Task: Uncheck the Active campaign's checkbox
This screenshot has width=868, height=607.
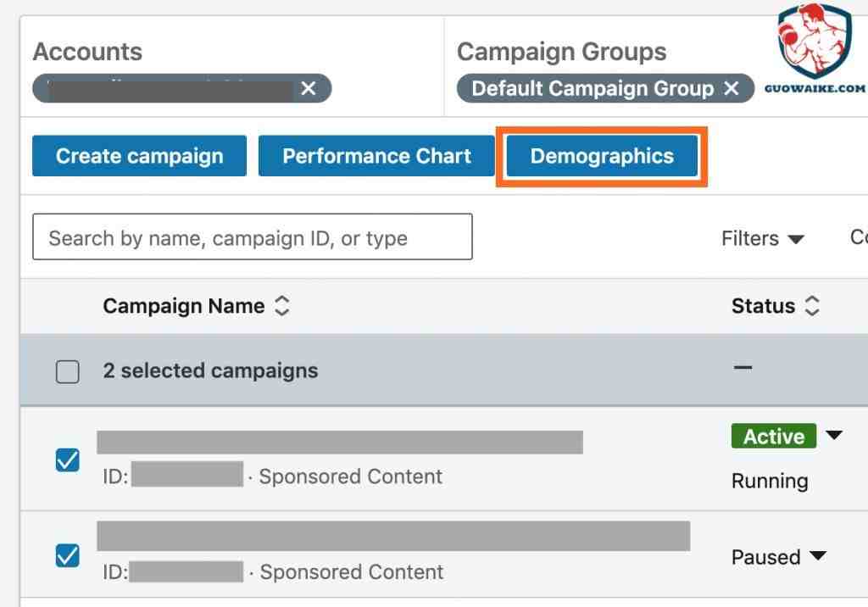Action: 68,460
